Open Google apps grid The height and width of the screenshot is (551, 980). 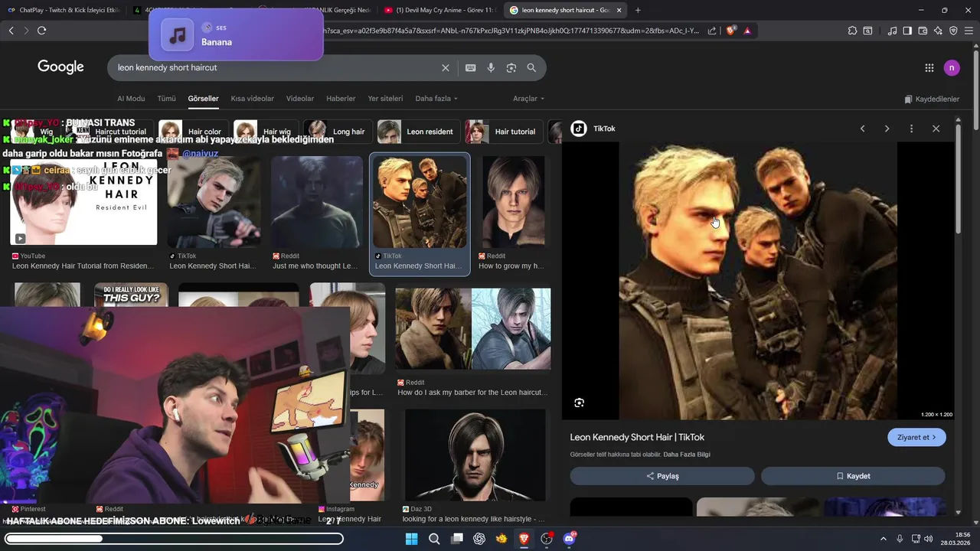point(929,68)
